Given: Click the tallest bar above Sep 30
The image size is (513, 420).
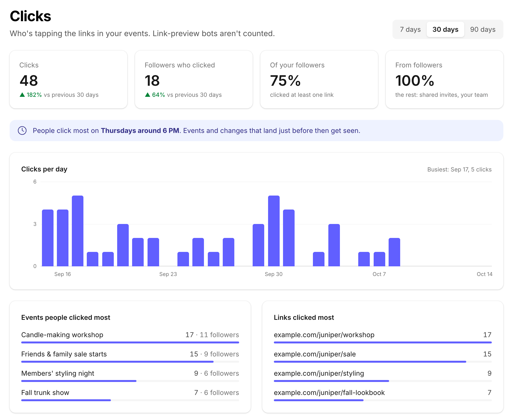Looking at the screenshot, I should [274, 231].
